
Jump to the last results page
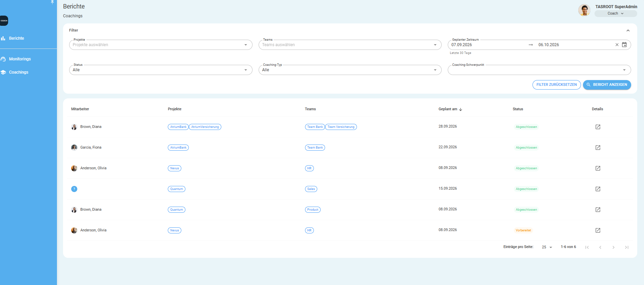(x=627, y=247)
